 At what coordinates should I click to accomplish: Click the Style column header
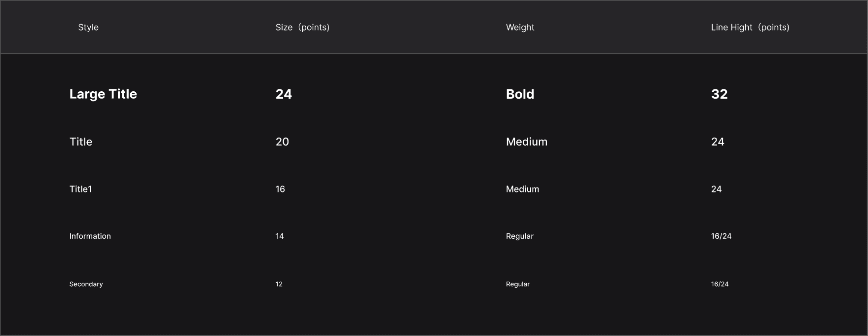click(88, 28)
